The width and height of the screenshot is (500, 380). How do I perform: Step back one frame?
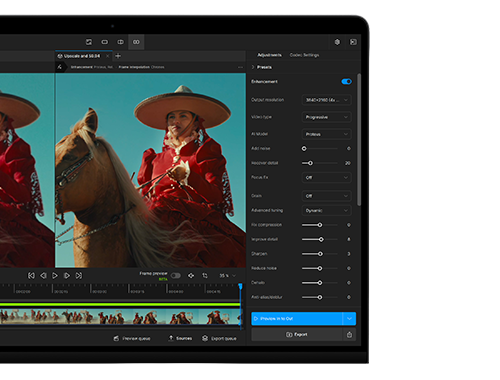coord(43,276)
